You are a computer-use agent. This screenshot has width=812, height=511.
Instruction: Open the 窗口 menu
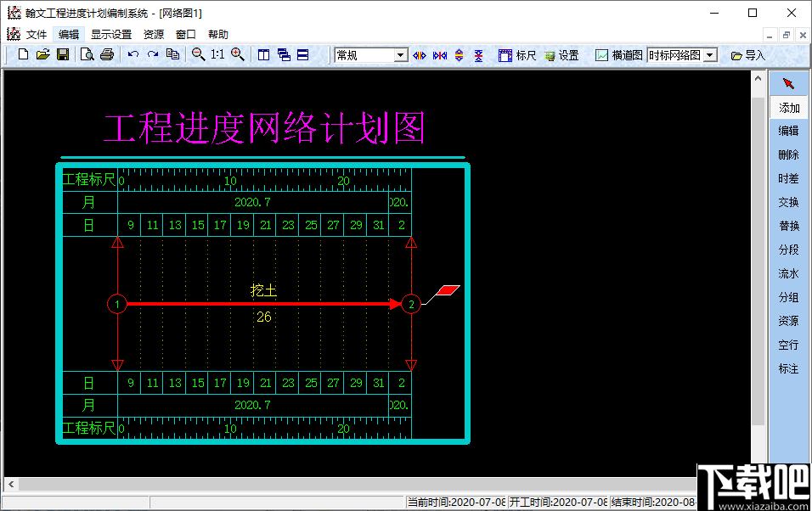(186, 34)
